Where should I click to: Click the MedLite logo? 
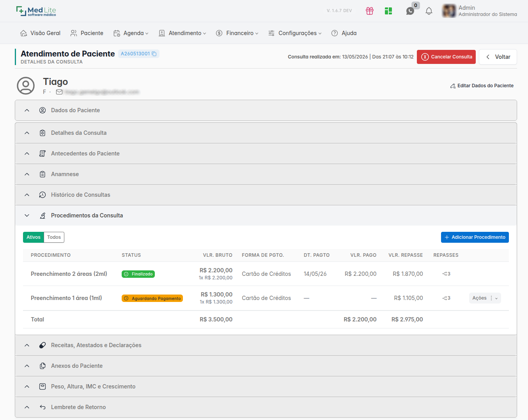coord(36,11)
